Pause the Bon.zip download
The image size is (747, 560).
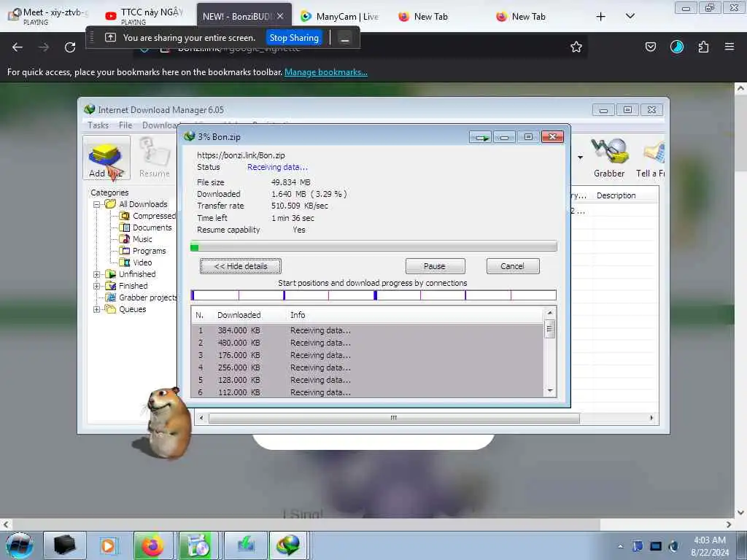pos(435,266)
